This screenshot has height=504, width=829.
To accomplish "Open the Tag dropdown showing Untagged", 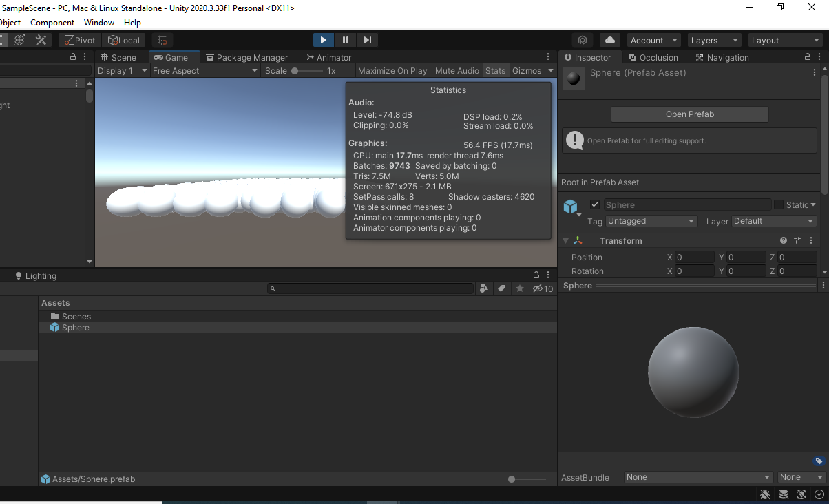I will click(651, 221).
